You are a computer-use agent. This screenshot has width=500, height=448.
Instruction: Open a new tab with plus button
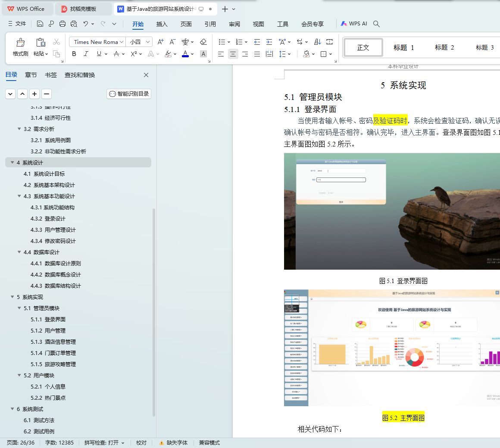coord(225,9)
